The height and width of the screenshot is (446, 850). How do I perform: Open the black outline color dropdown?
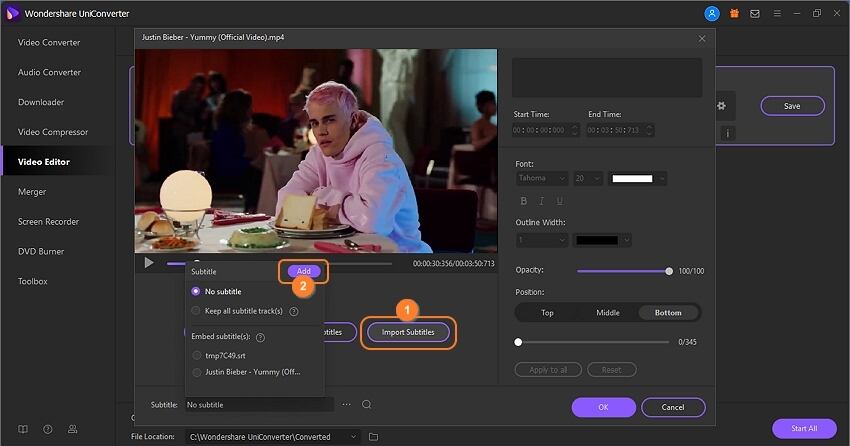602,240
